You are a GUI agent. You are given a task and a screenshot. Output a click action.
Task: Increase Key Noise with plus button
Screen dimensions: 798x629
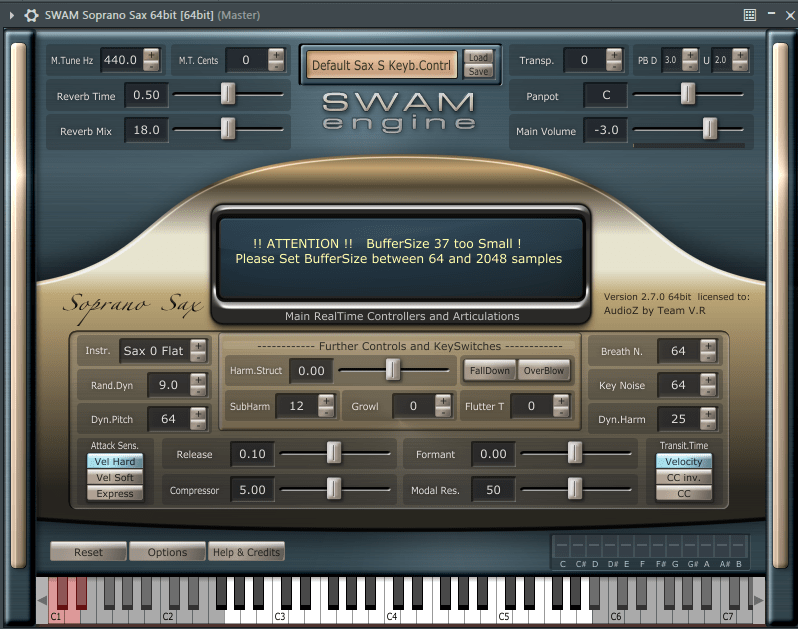click(x=708, y=379)
